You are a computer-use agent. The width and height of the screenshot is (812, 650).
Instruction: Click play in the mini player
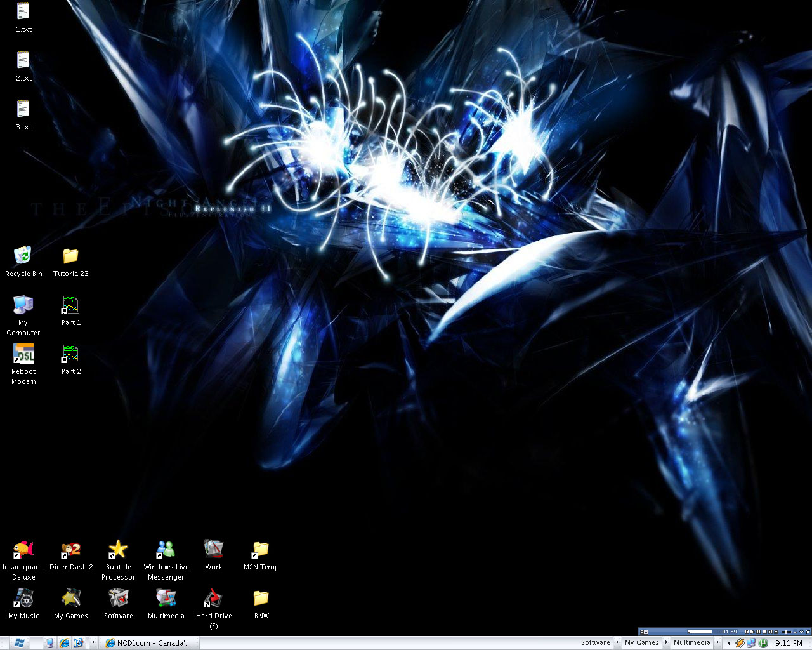point(752,632)
